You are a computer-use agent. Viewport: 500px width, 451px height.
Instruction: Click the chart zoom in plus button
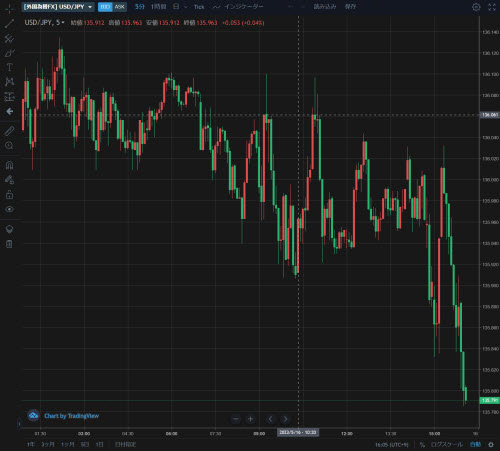pyautogui.click(x=250, y=419)
